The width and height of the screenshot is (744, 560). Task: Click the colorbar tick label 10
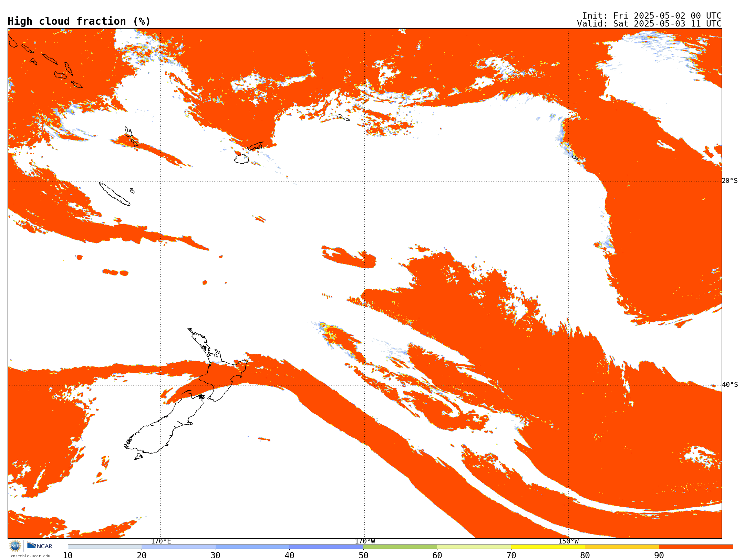[x=68, y=556]
